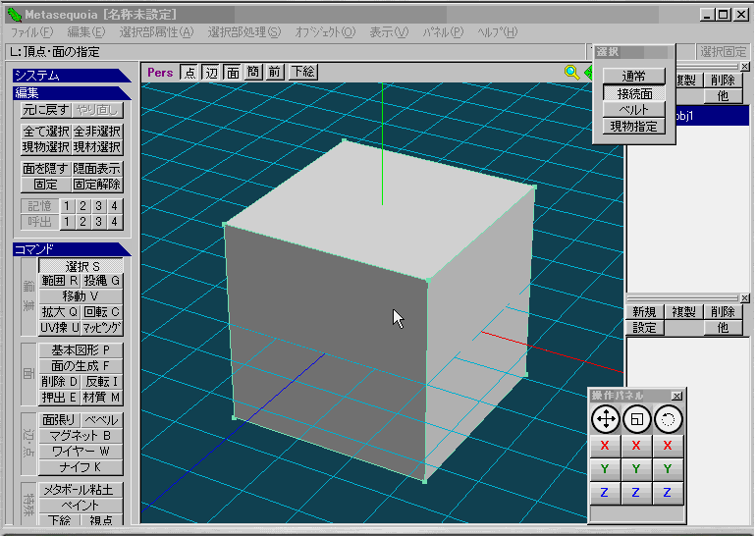Click 選択固定 button at top right
Viewport: 756px width, 536px height.
pos(723,52)
